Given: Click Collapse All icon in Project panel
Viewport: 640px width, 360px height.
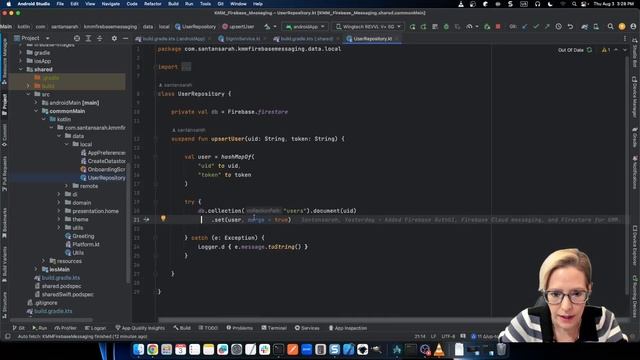Looking at the screenshot, I should (100, 38).
